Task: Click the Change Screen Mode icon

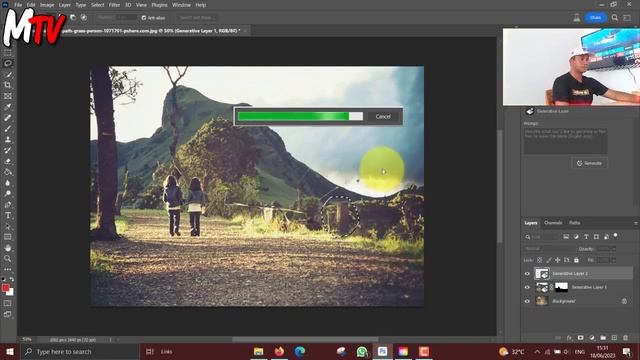Action: click(x=8, y=314)
